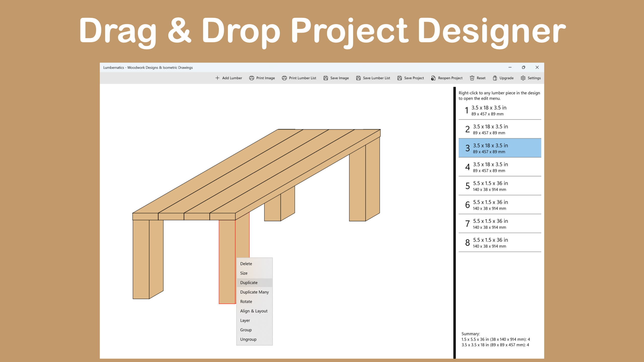Choose Duplicate from the context menu
644x362 pixels.
click(249, 283)
